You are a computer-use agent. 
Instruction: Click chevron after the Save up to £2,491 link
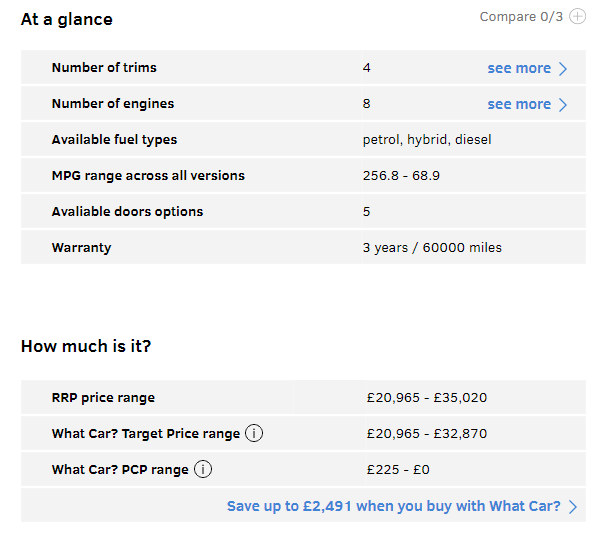(x=573, y=506)
